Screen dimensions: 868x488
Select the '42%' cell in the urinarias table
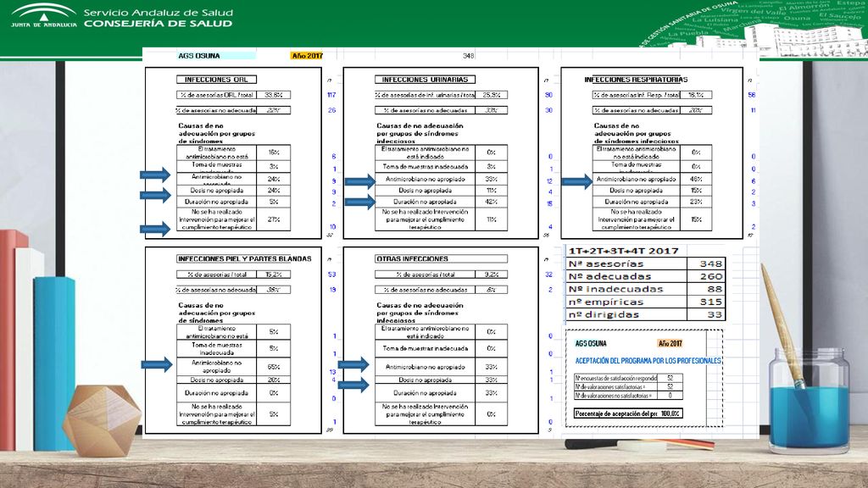point(491,202)
